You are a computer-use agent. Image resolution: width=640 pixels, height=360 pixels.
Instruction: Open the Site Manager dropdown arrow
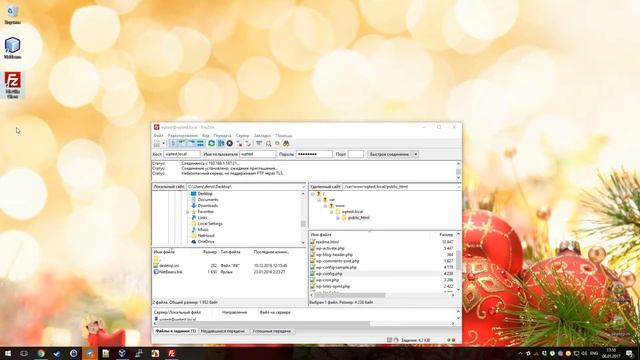164,144
